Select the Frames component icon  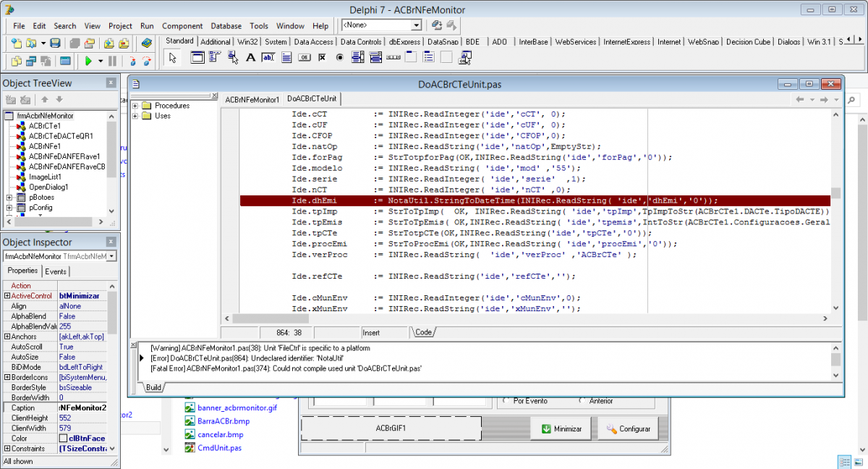tap(197, 58)
